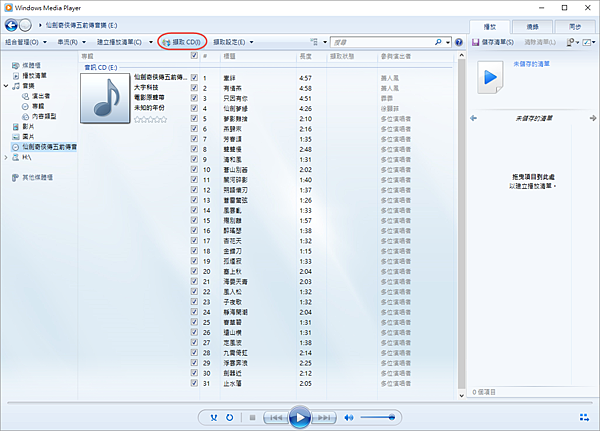Select the 影片 videos icon in sidebar
The image size is (600, 431).
[16, 127]
